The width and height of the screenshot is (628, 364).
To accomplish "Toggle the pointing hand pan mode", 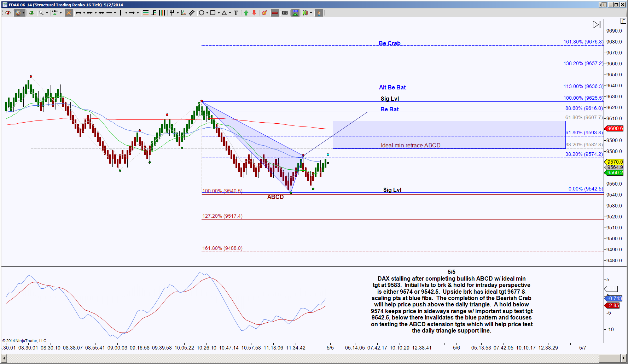I will (x=319, y=13).
